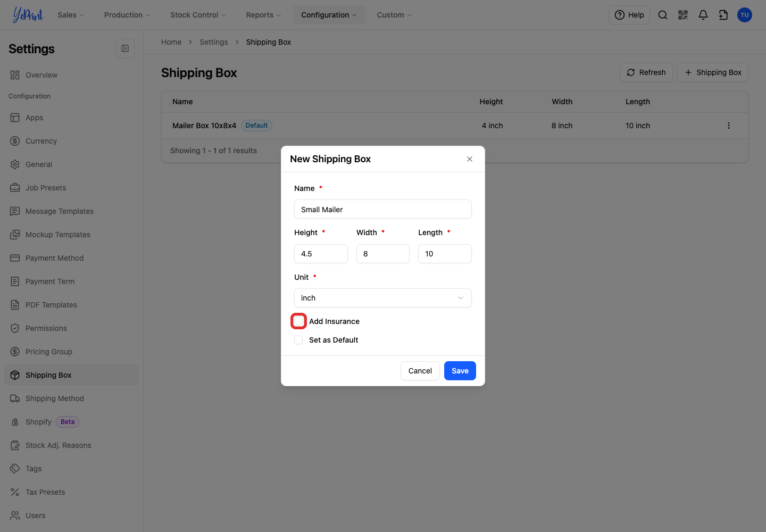Image resolution: width=766 pixels, height=532 pixels.
Task: Open Permissions settings
Action: (71, 328)
